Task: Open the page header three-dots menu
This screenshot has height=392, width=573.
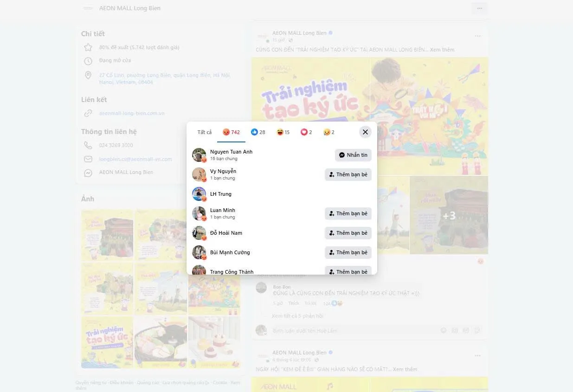Action: (479, 8)
